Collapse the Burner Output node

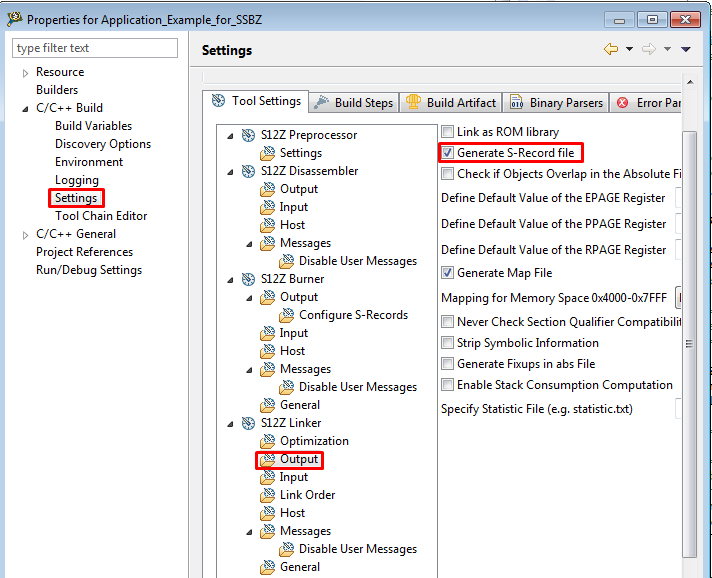(x=249, y=298)
